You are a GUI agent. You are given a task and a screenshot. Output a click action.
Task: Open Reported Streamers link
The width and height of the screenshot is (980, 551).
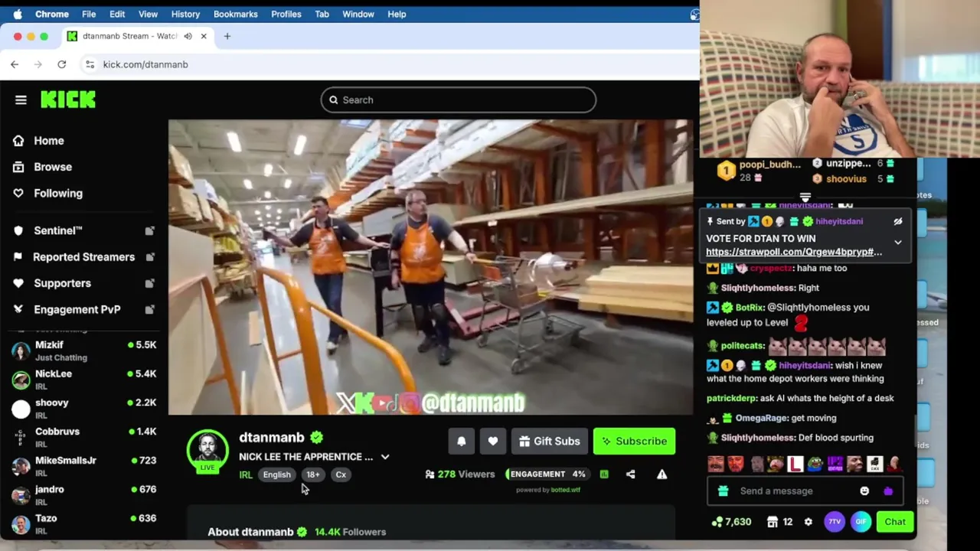84,257
